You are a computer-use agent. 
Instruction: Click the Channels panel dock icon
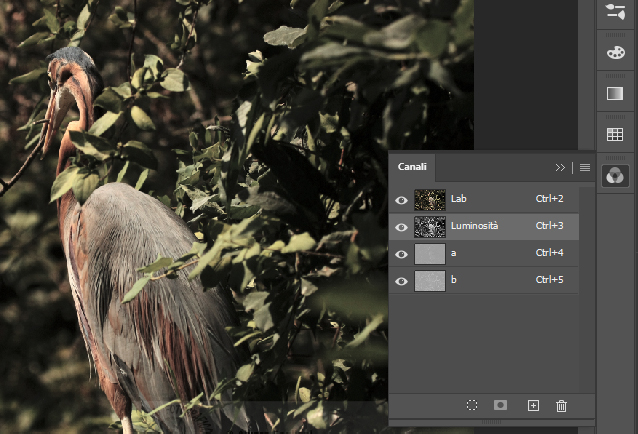click(x=615, y=176)
